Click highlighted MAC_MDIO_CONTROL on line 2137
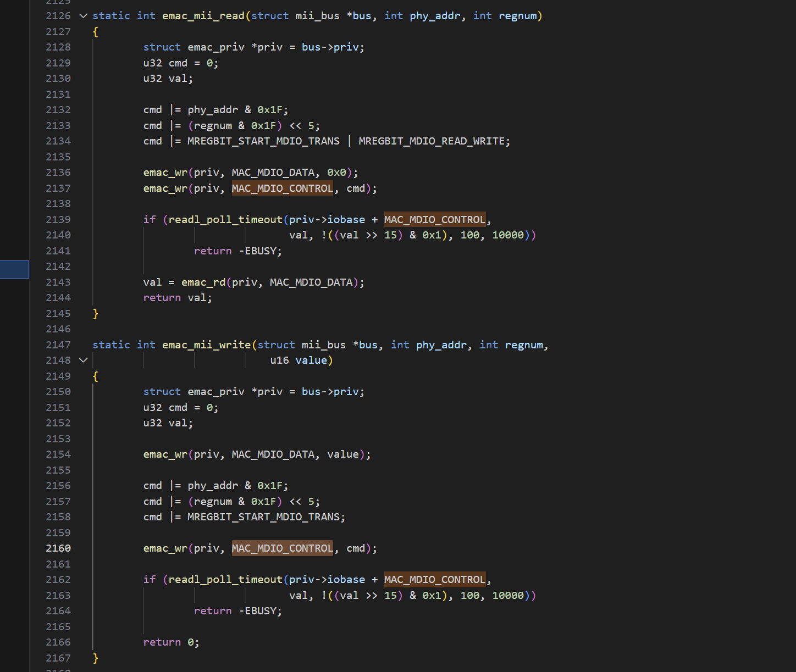 282,188
